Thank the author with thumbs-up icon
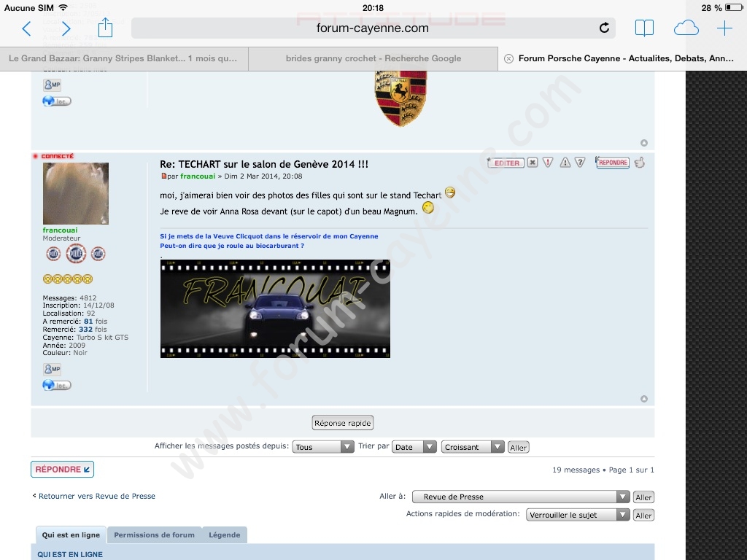This screenshot has height=560, width=747. click(x=639, y=163)
